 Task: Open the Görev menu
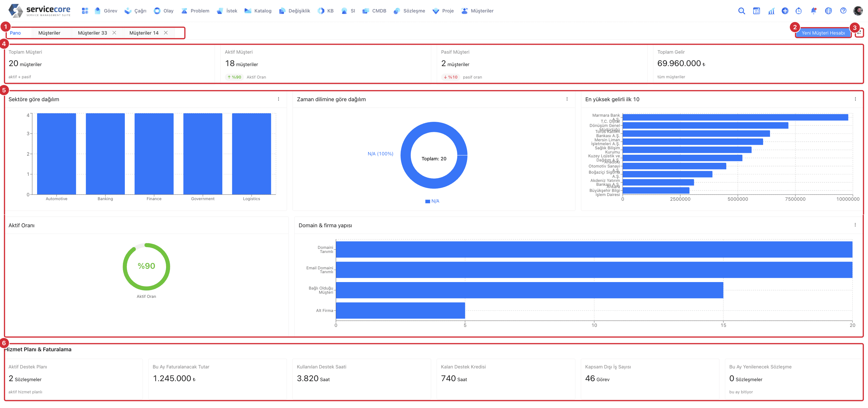[x=106, y=11]
